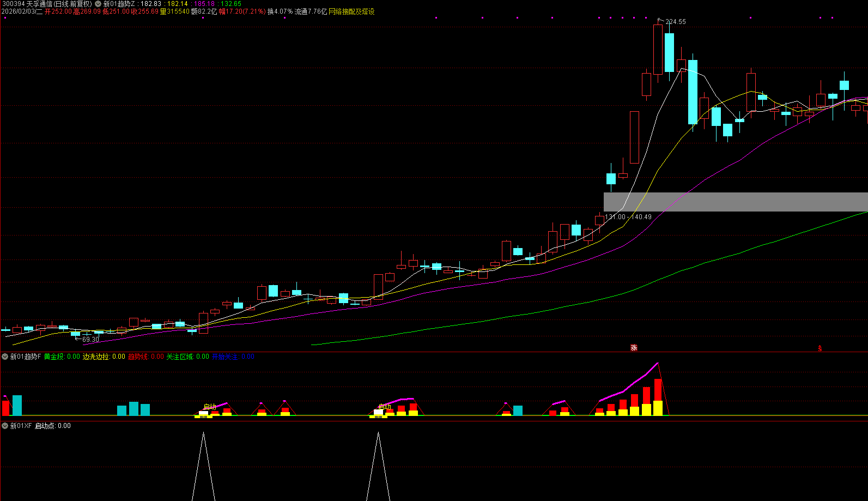Screen dimensions: 868x501
Task: Click the 网络接配及塔设 sector link
Action: point(351,11)
